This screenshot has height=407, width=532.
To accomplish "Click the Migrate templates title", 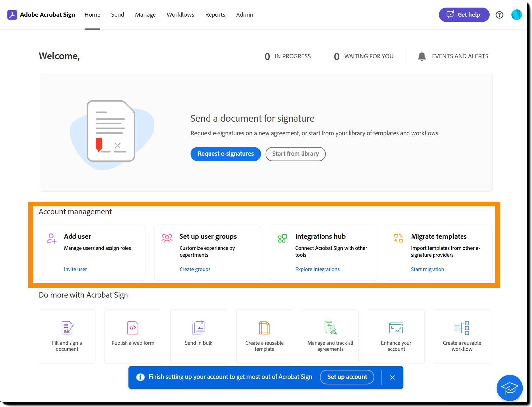I will [x=439, y=236].
